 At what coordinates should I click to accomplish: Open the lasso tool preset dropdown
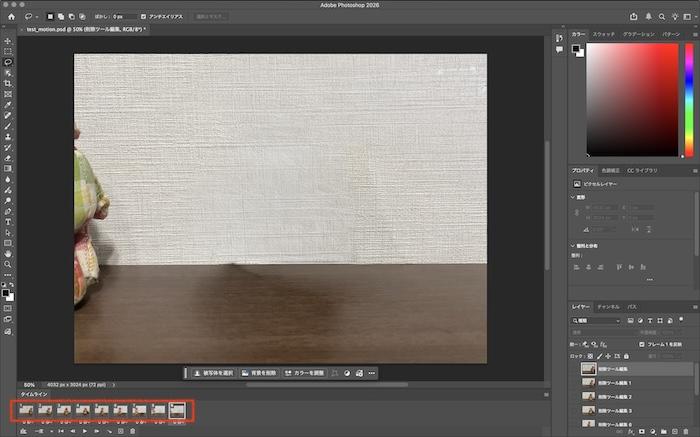click(x=38, y=16)
